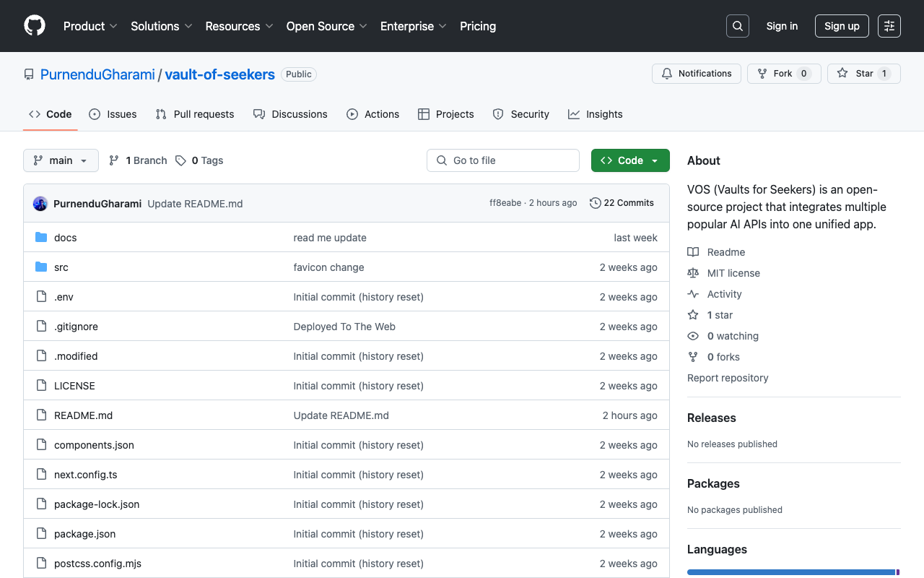Click the watching eye icon in About sidebar

692,335
